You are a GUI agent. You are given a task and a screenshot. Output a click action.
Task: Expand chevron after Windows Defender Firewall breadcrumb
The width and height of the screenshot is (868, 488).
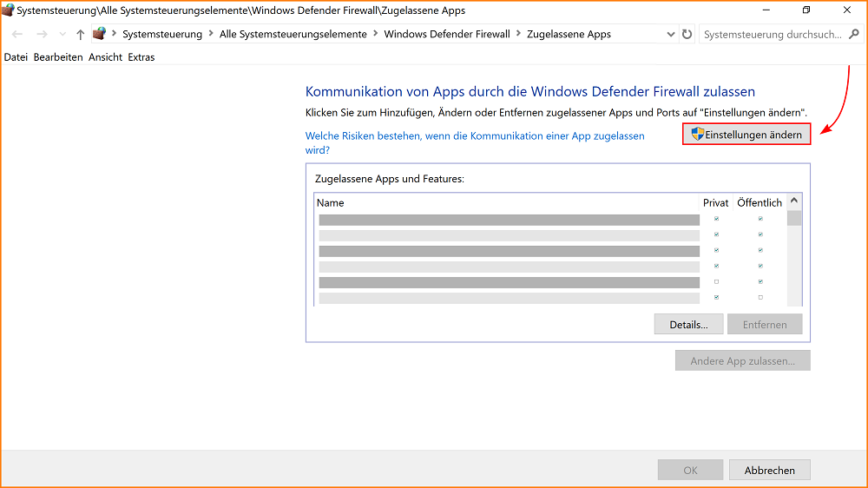(519, 34)
